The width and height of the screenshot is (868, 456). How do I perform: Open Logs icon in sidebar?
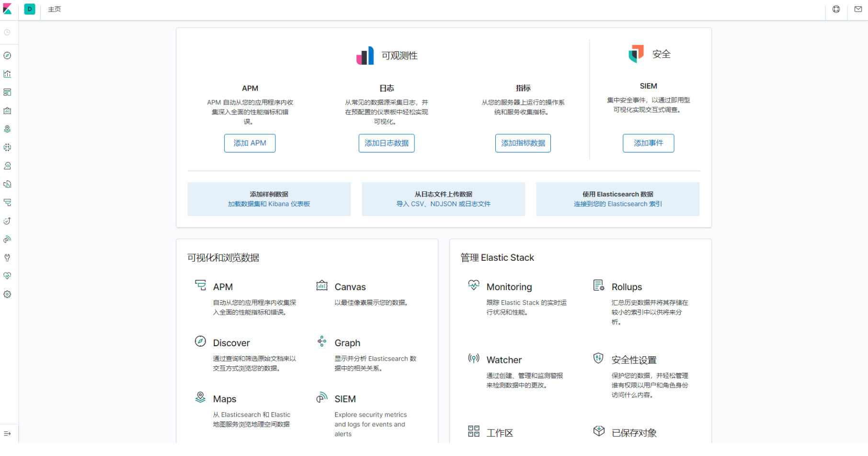coord(7,184)
